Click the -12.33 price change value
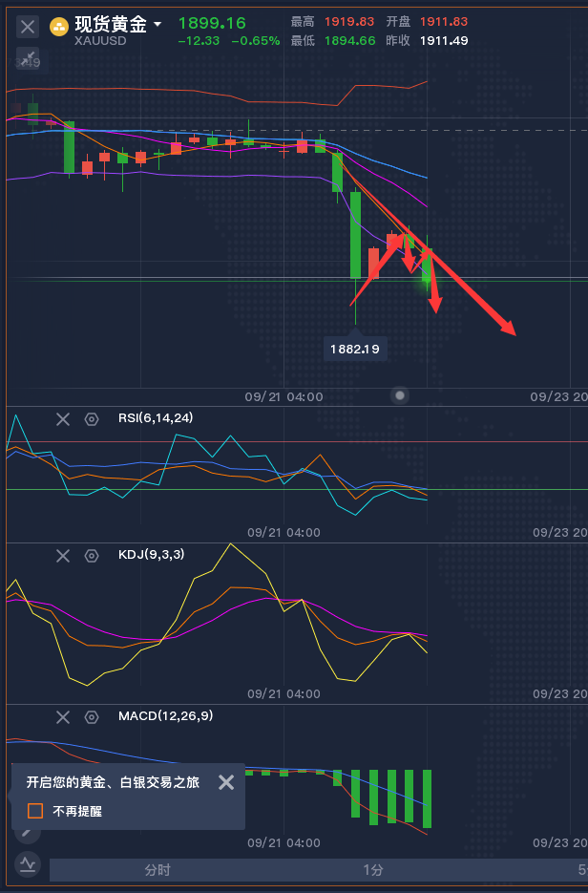This screenshot has width=588, height=893. pyautogui.click(x=199, y=41)
